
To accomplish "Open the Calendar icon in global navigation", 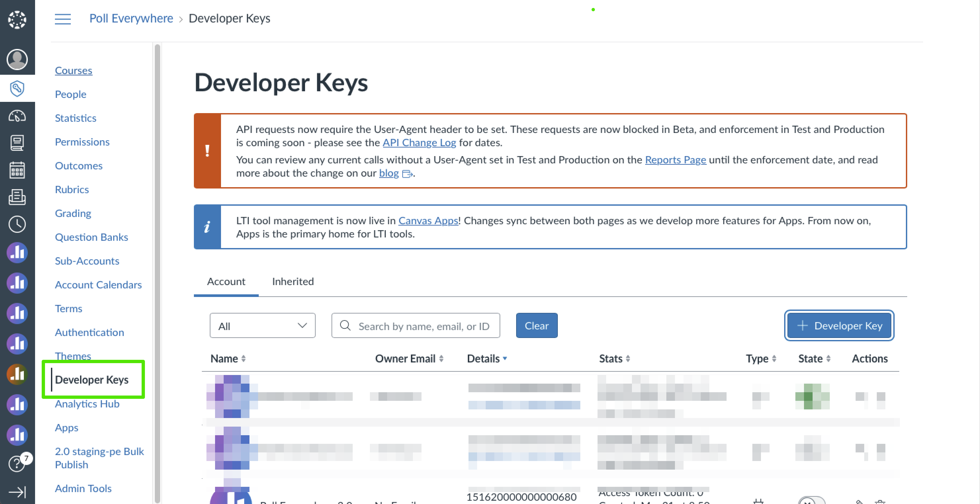I will point(17,170).
